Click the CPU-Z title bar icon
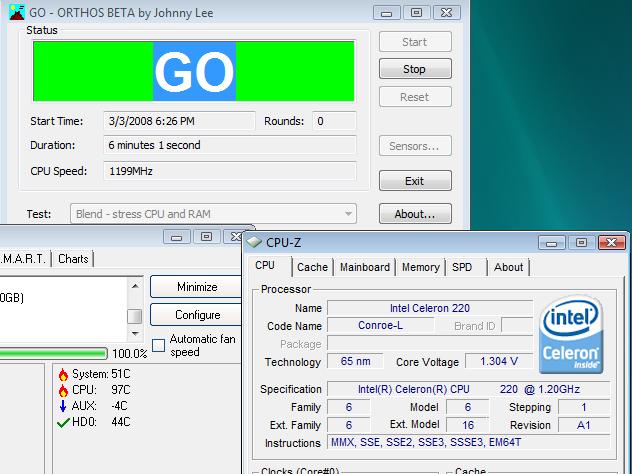The width and height of the screenshot is (632, 474). coord(254,242)
